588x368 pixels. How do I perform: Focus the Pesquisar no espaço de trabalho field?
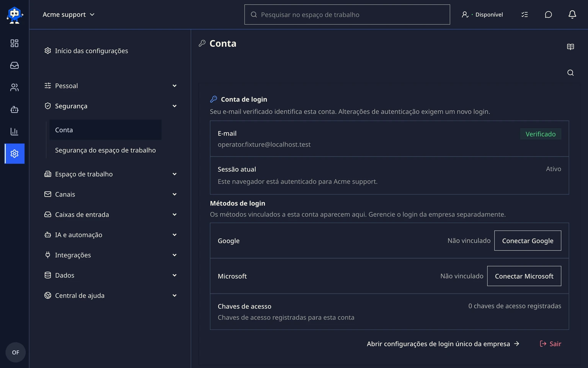point(347,15)
